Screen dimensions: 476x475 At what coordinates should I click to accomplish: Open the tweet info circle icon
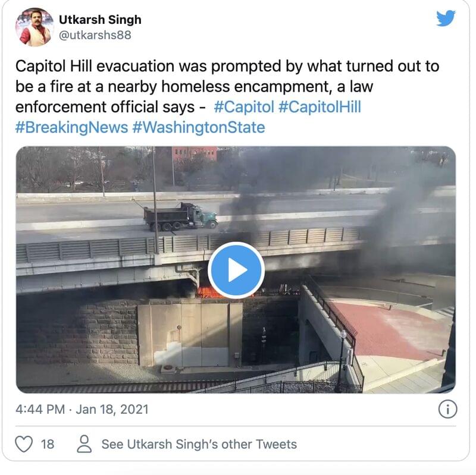[x=447, y=409]
